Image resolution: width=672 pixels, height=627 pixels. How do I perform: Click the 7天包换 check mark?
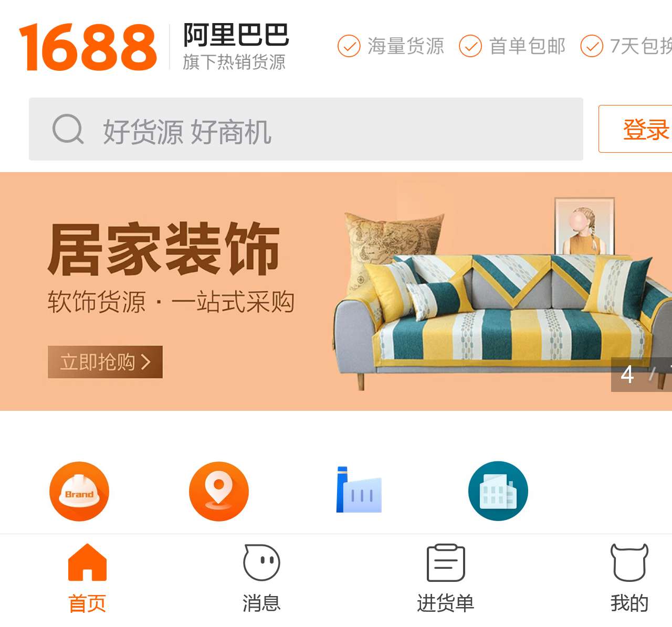592,46
